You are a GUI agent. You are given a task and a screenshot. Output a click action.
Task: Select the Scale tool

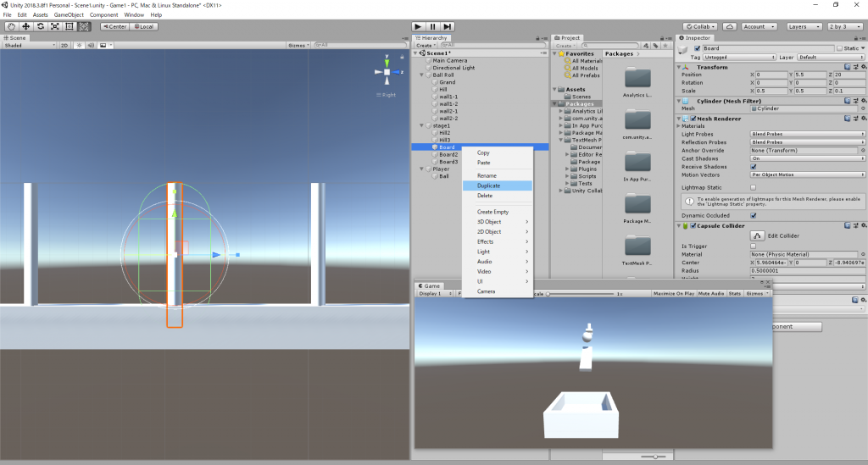point(54,26)
